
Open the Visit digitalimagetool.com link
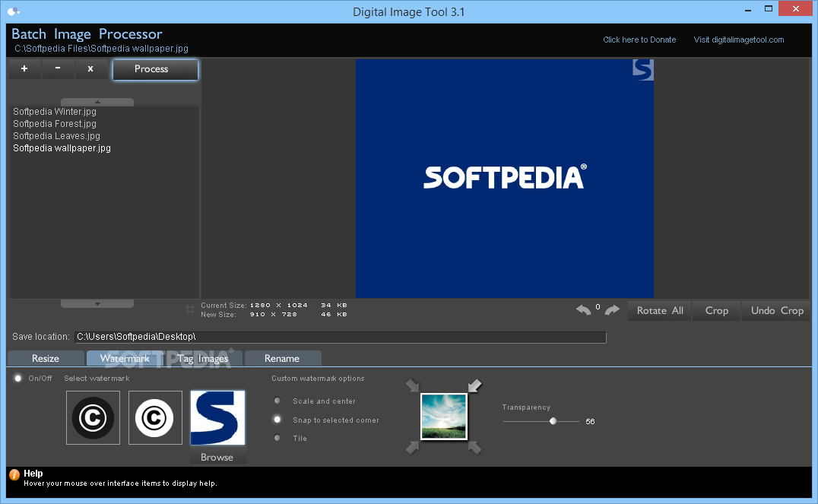739,40
